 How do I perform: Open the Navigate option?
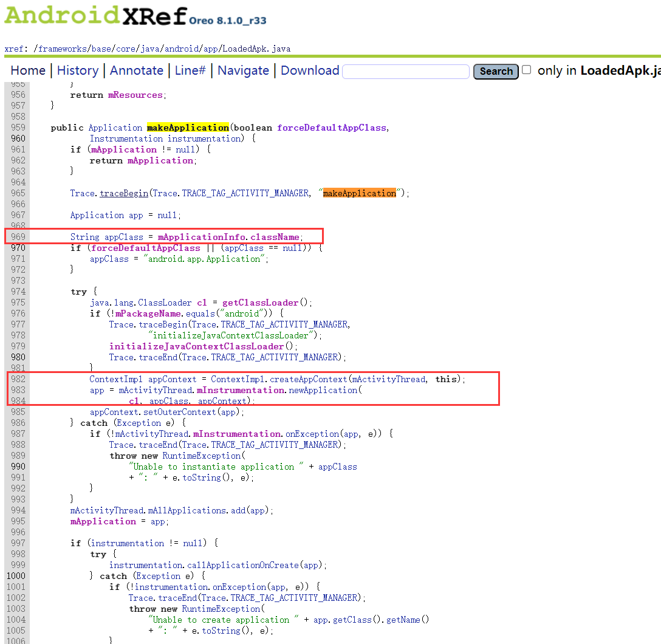coord(243,70)
